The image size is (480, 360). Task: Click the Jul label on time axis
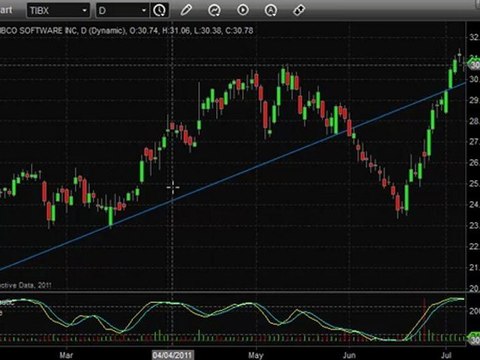coord(446,355)
